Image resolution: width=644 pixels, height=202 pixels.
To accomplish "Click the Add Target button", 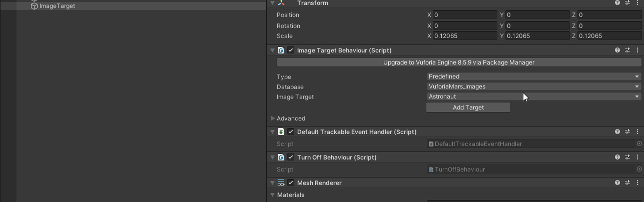I will (468, 107).
